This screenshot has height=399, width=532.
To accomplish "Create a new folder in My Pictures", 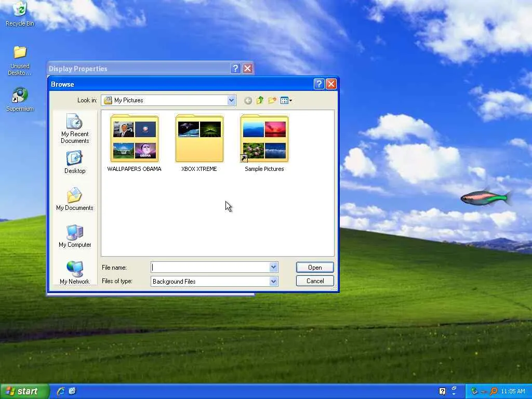I will pos(272,100).
